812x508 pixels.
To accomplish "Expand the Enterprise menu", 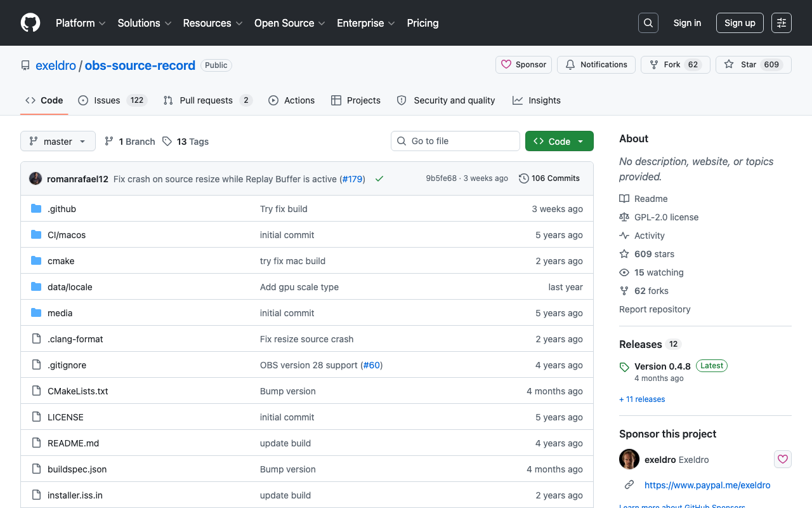I will click(366, 23).
